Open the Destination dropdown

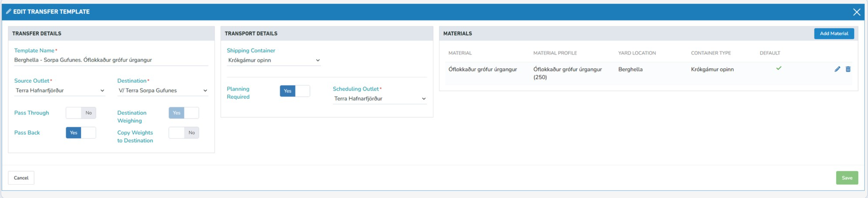point(163,91)
